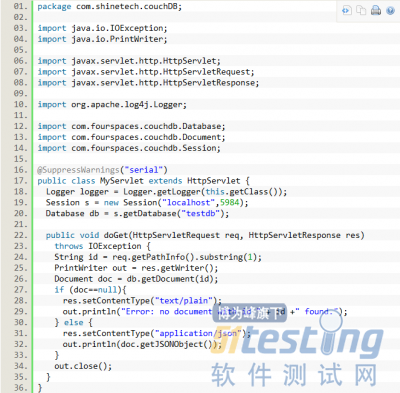
Task: Click the couchdb.Database import line
Action: 131,126
